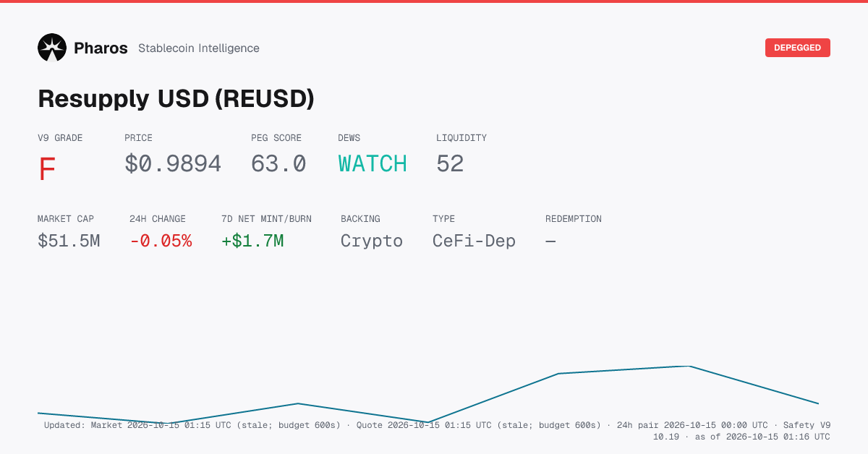
Task: Click the BACKING label
Action: (360, 219)
